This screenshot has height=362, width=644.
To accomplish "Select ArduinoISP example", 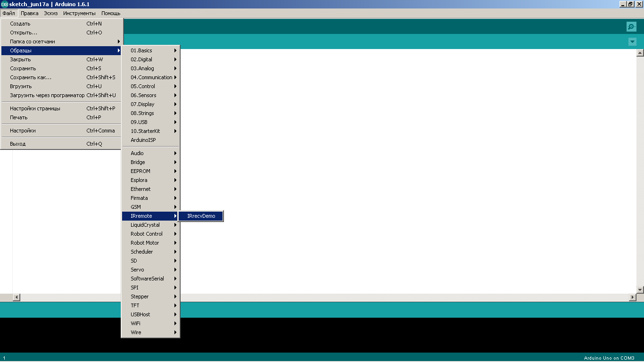I will 150,140.
